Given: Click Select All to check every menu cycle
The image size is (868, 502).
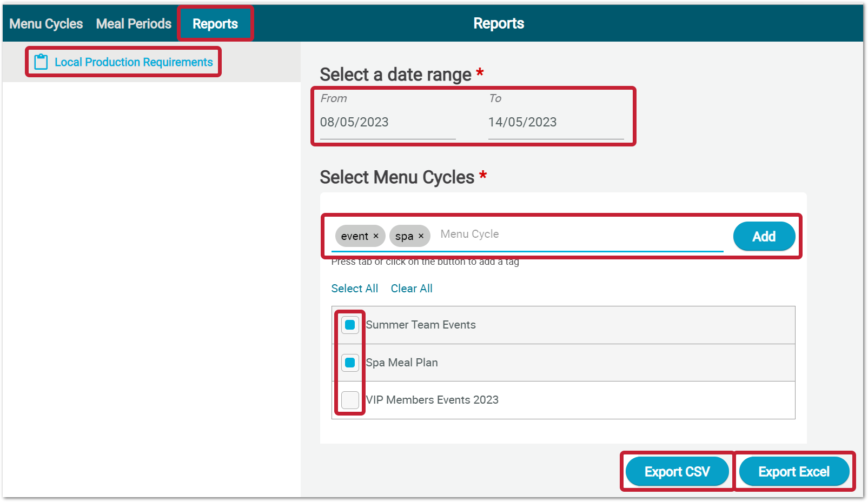Looking at the screenshot, I should pyautogui.click(x=354, y=288).
